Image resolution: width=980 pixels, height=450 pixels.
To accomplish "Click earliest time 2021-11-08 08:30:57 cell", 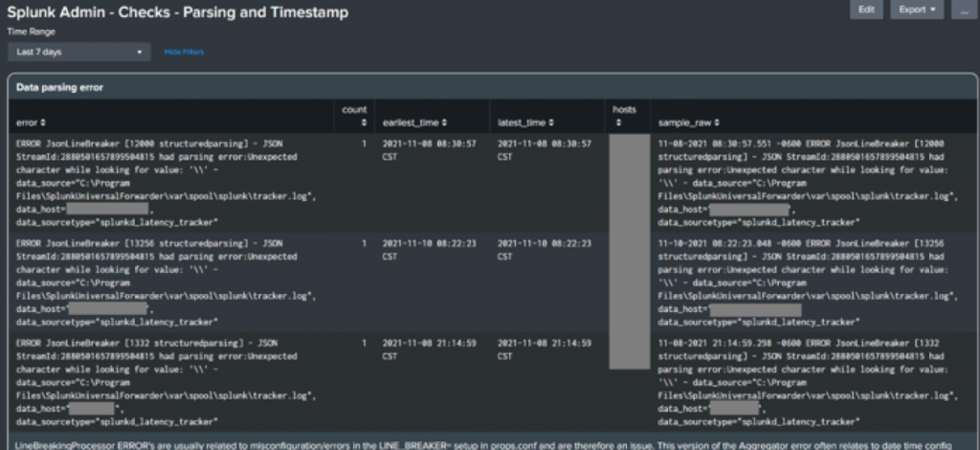I will pos(430,150).
